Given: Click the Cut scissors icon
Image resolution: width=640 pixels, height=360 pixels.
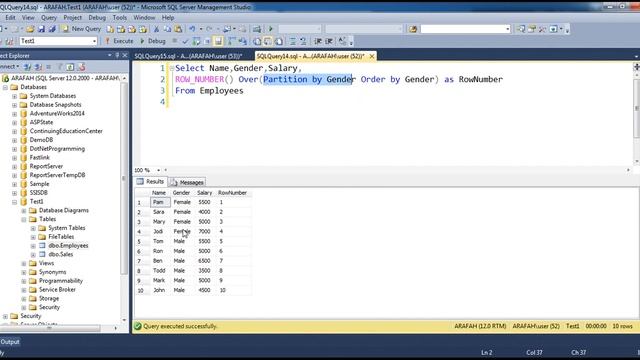Looking at the screenshot, I should (156, 29).
